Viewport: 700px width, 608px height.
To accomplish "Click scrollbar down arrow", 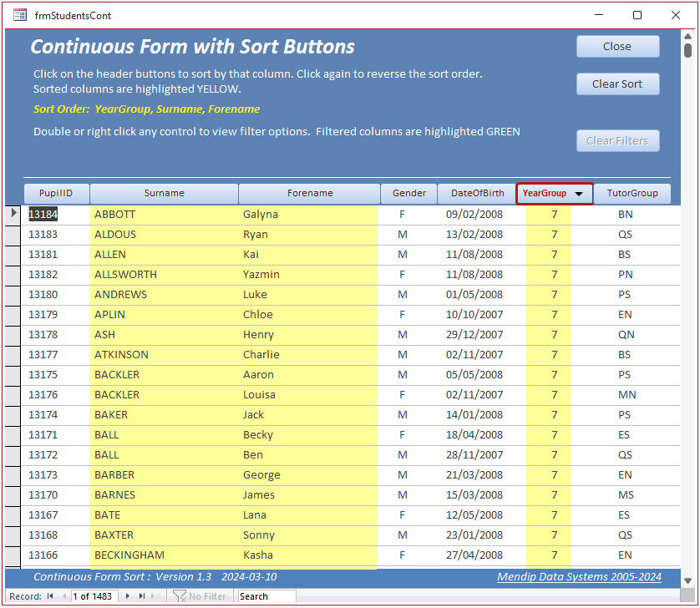I will [687, 580].
